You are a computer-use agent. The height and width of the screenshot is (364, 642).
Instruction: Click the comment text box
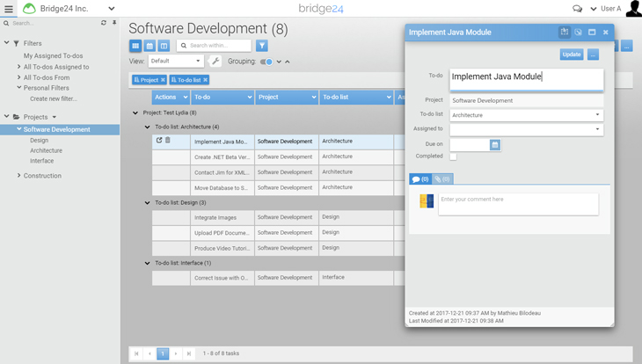click(518, 204)
